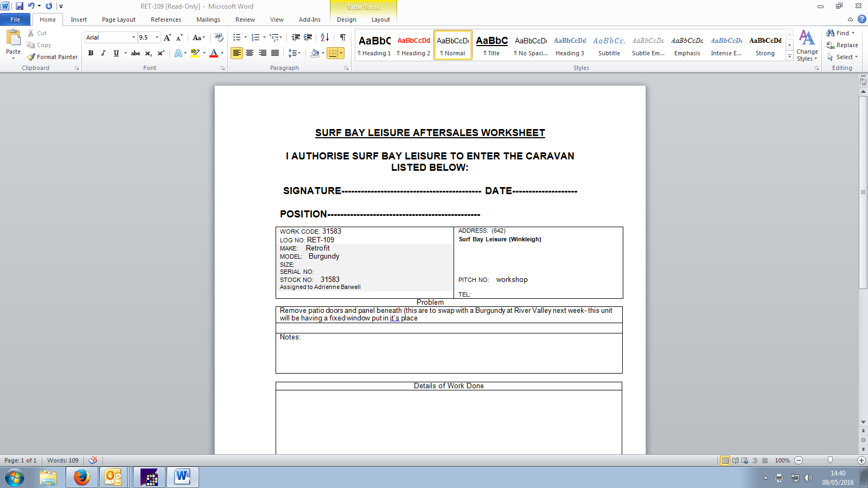Open the File tab
This screenshot has width=868, height=488.
(x=15, y=20)
